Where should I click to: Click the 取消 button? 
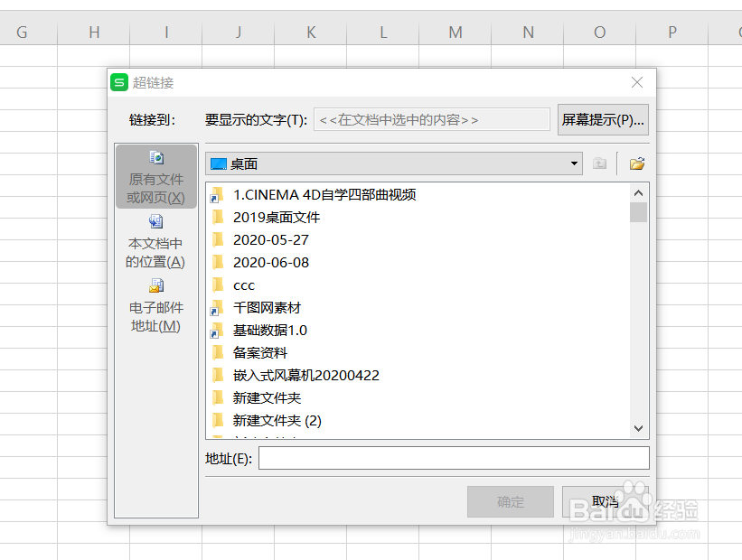(x=606, y=501)
